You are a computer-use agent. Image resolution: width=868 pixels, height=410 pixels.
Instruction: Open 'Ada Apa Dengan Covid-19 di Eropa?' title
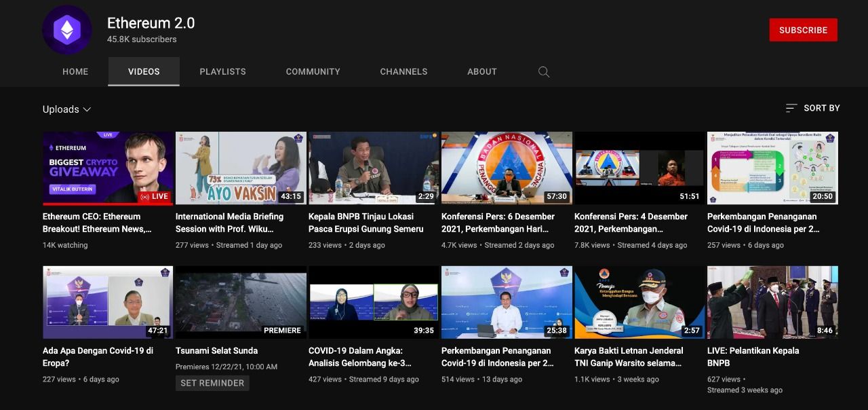(x=98, y=357)
